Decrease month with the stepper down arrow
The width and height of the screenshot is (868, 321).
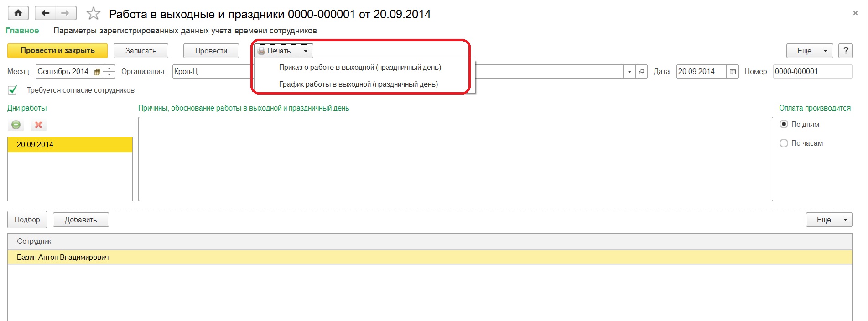(109, 75)
